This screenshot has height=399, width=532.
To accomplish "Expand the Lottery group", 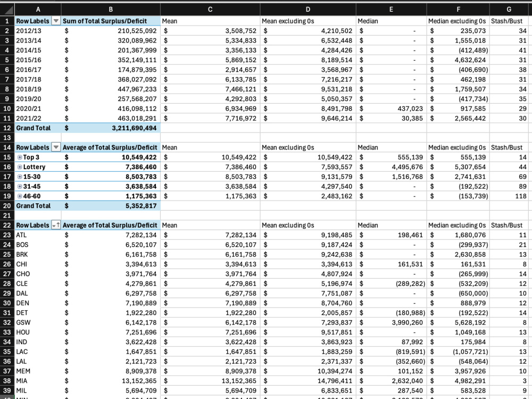I will (x=20, y=167).
